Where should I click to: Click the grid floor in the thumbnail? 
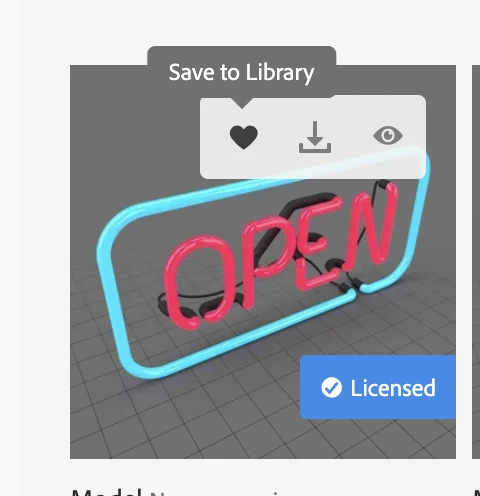(200, 417)
